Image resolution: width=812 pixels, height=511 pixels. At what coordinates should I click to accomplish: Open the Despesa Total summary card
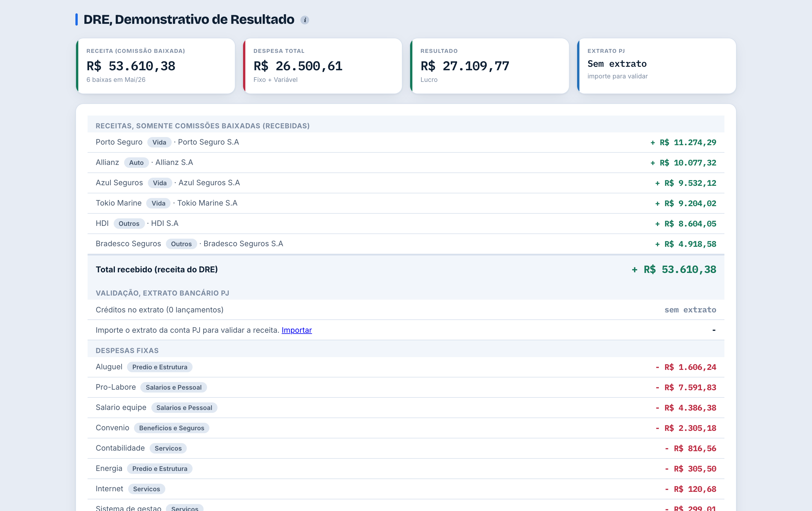click(322, 66)
